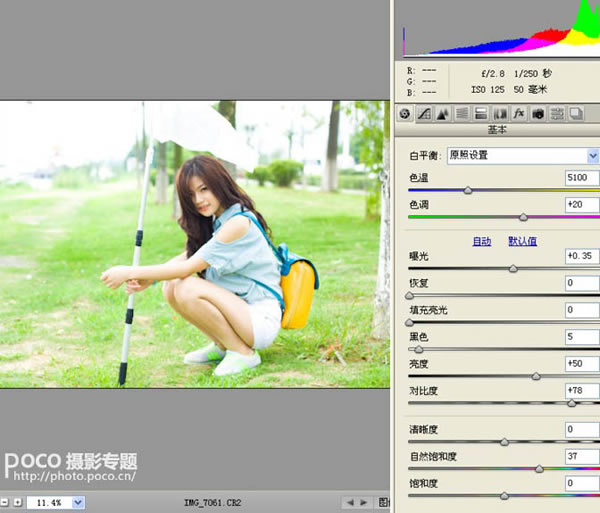Open the Basic panel tab icon
The width and height of the screenshot is (600, 513).
(404, 114)
